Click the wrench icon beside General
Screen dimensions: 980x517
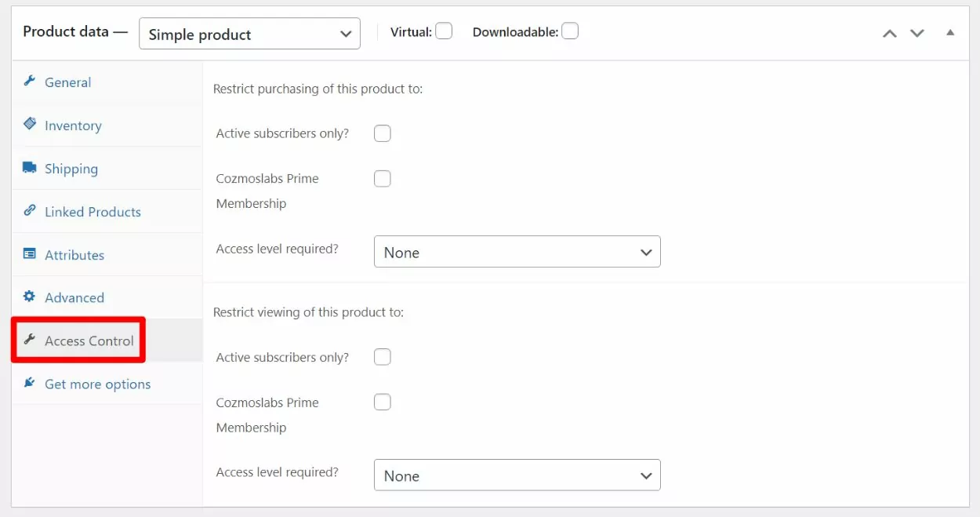point(30,82)
